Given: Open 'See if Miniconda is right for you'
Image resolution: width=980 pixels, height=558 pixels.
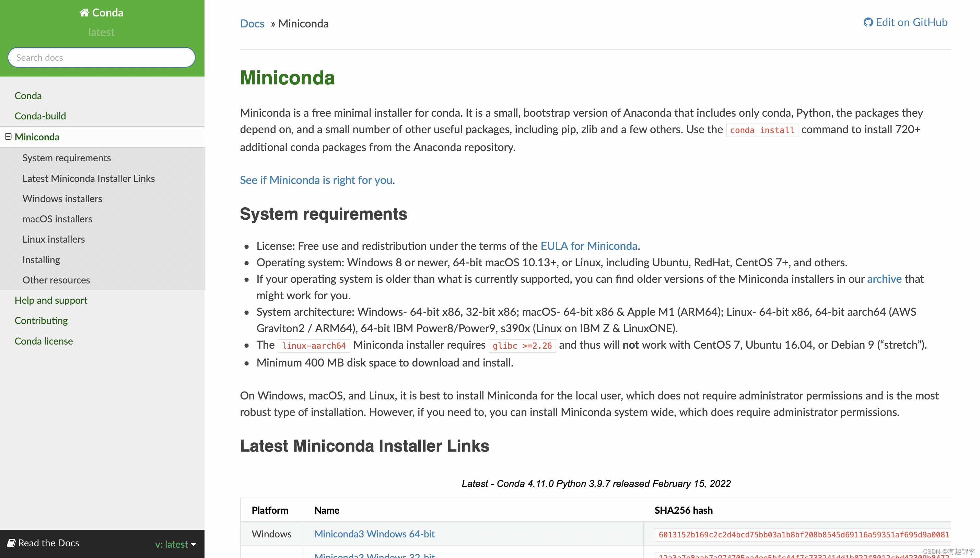Looking at the screenshot, I should point(316,180).
